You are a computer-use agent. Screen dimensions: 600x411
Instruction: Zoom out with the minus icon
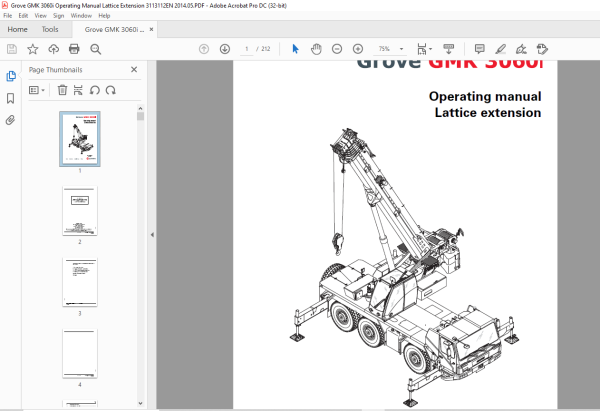tap(337, 49)
